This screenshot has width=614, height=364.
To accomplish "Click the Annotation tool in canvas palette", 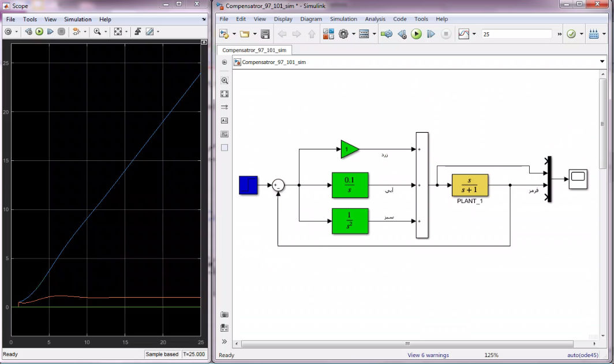I will (224, 121).
